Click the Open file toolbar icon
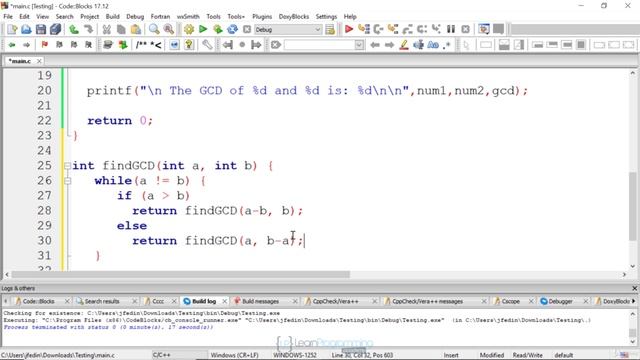Screen dimensions: 640x360 26,29
